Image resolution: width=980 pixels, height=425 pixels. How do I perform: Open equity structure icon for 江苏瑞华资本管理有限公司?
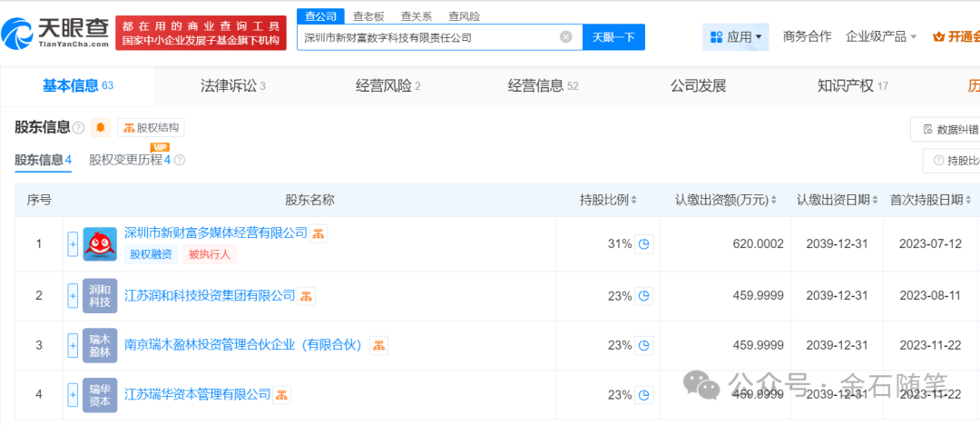click(x=282, y=394)
